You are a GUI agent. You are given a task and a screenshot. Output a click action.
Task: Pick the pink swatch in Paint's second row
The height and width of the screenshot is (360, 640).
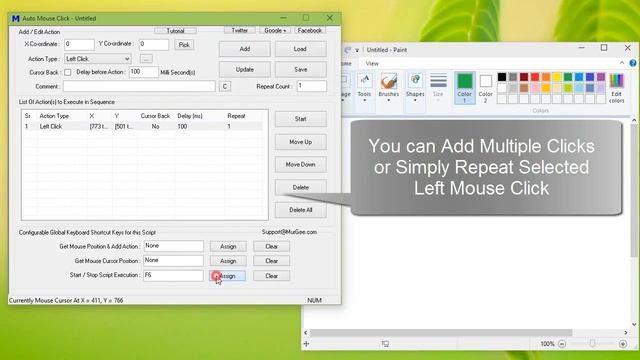coord(535,88)
